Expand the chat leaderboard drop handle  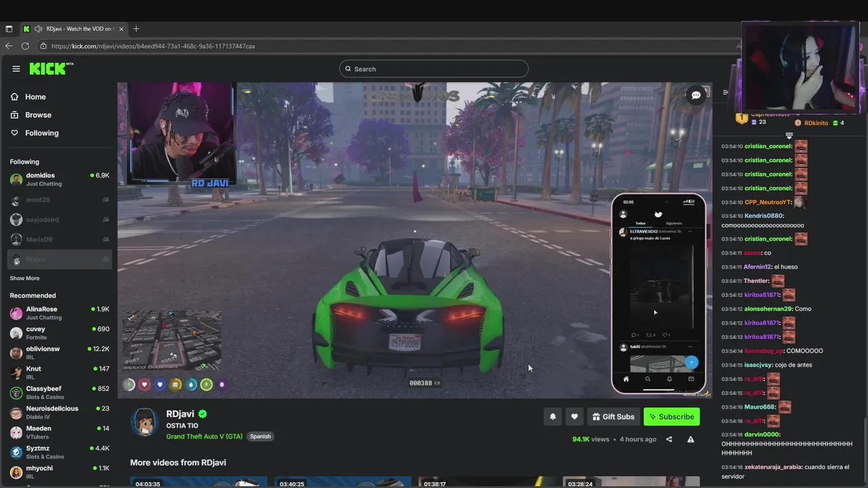[x=789, y=136]
